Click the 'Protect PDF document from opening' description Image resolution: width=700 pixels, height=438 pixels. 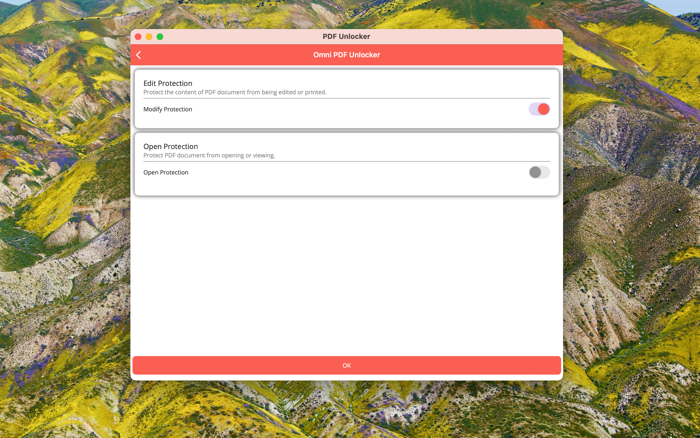pyautogui.click(x=209, y=155)
